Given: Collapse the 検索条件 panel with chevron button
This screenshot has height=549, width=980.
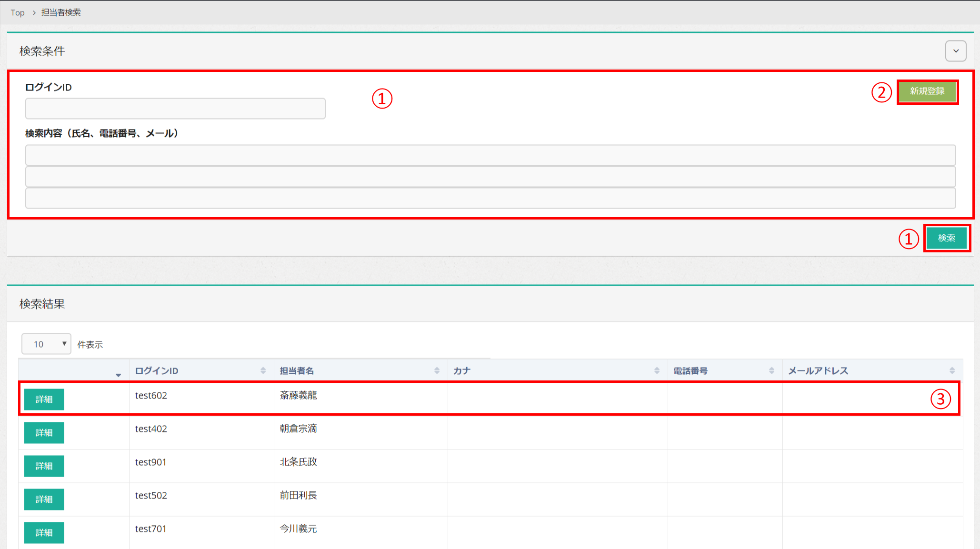Looking at the screenshot, I should click(x=955, y=51).
